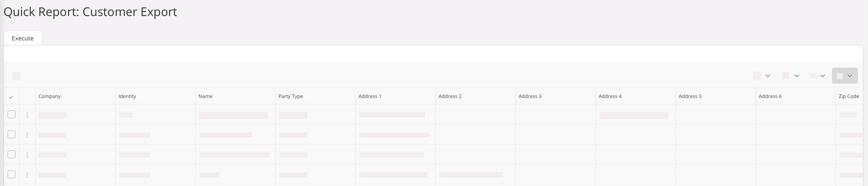Click the Company column header

(x=50, y=96)
